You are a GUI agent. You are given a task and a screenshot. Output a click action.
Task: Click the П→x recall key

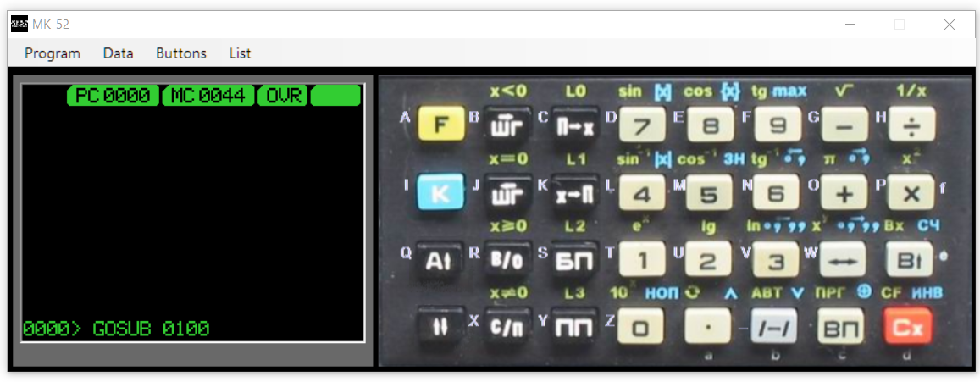coord(575,125)
